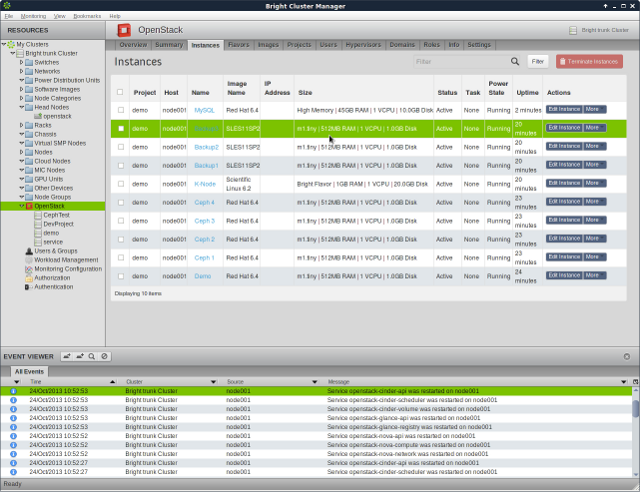Image resolution: width=640 pixels, height=492 pixels.
Task: Click Event Viewer clear events icon
Action: (104, 356)
